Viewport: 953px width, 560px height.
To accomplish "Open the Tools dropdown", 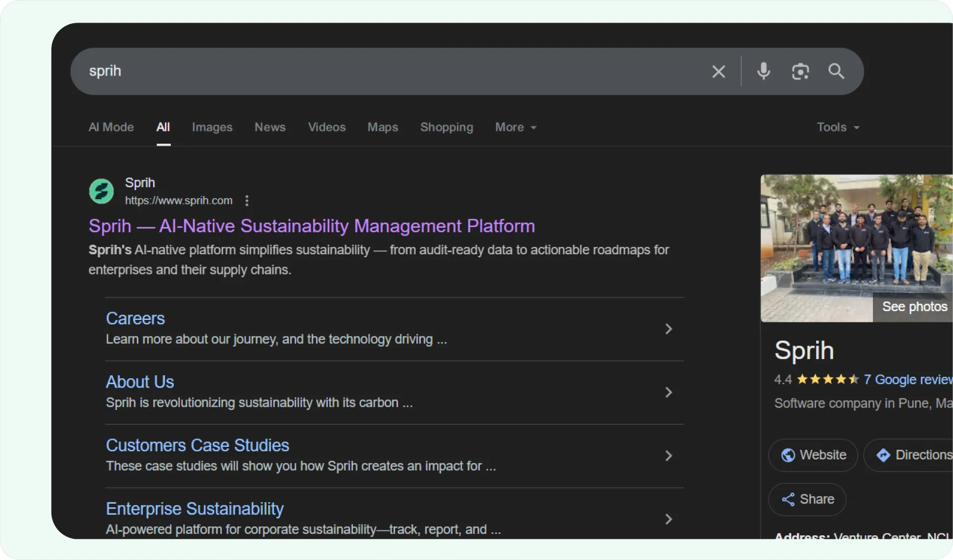I will [838, 127].
